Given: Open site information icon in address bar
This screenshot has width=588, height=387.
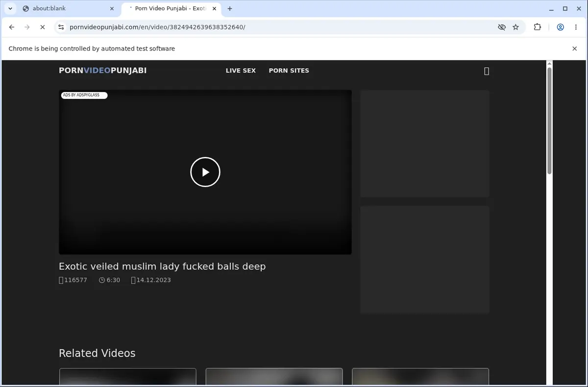Looking at the screenshot, I should click(61, 27).
